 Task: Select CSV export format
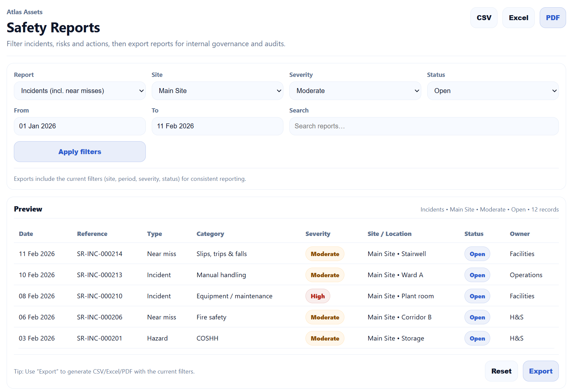click(x=484, y=18)
